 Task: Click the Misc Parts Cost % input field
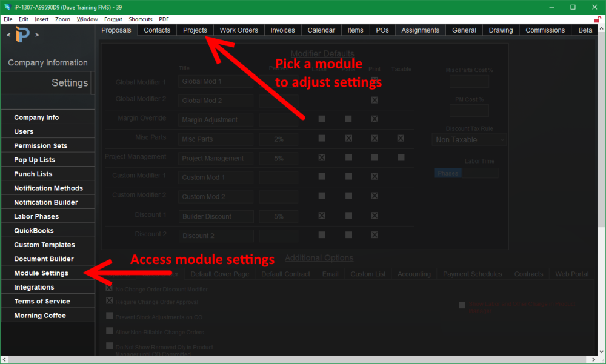[x=469, y=81]
